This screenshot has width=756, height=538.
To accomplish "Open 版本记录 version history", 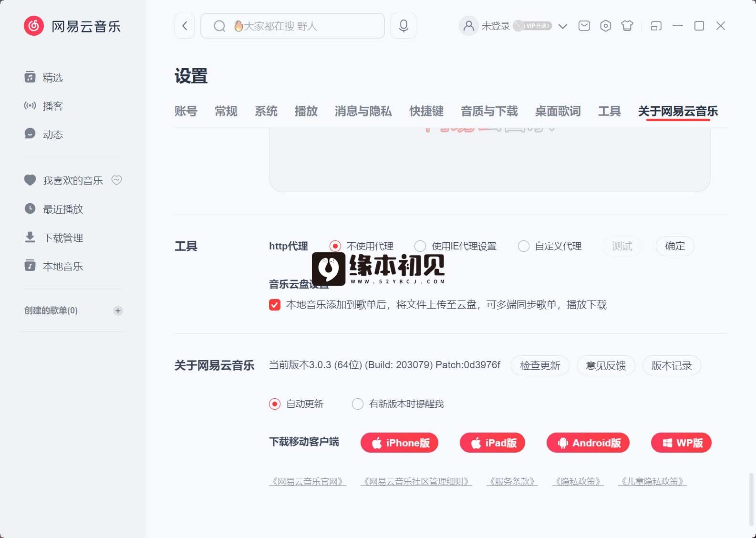I will pyautogui.click(x=672, y=365).
